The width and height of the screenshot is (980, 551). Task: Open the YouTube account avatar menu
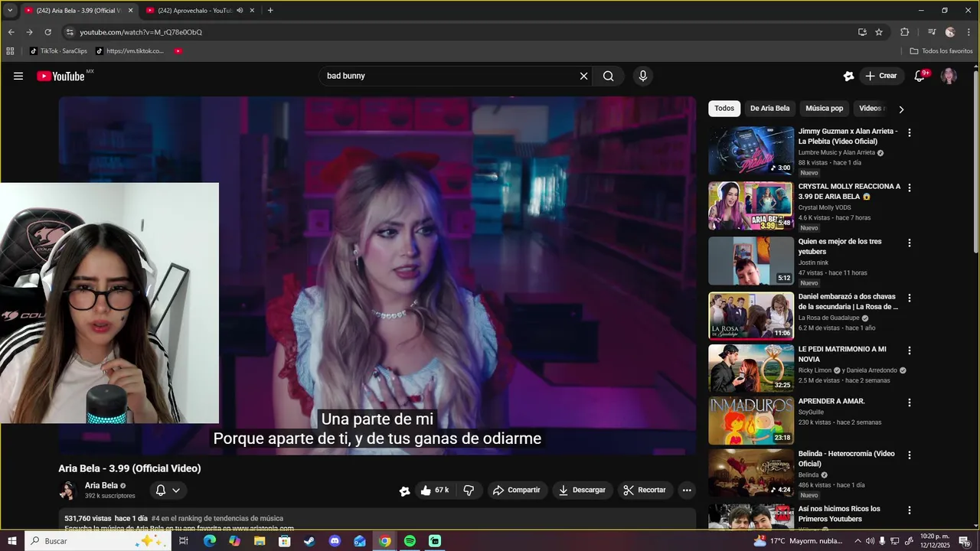click(949, 76)
